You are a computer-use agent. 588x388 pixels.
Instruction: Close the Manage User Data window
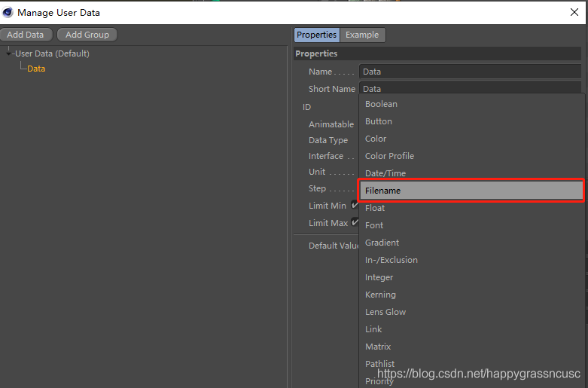coord(574,12)
